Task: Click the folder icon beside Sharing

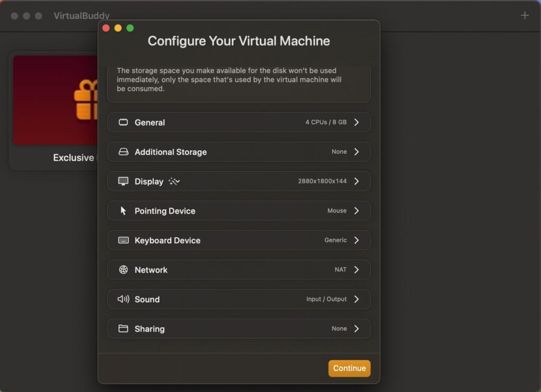Action: click(x=123, y=329)
